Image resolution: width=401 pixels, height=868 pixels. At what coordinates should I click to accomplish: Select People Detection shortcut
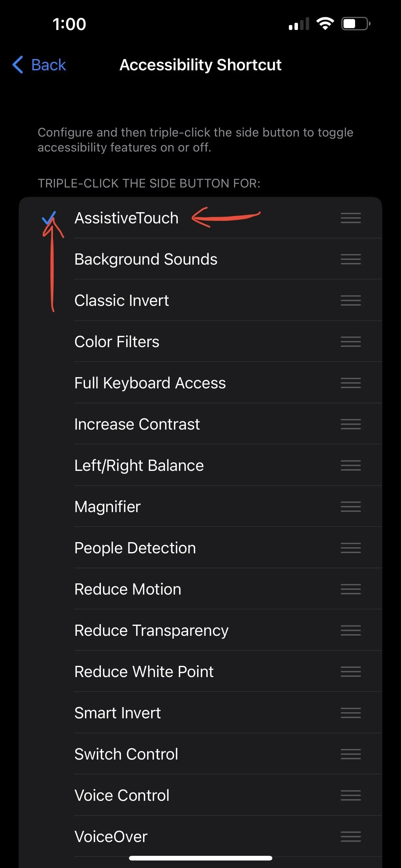click(x=200, y=548)
